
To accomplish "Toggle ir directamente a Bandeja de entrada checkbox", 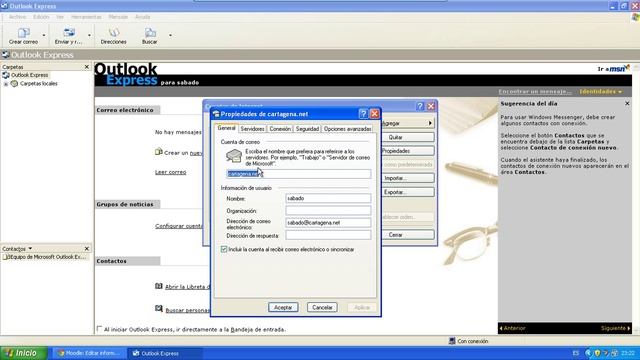I will [x=99, y=329].
